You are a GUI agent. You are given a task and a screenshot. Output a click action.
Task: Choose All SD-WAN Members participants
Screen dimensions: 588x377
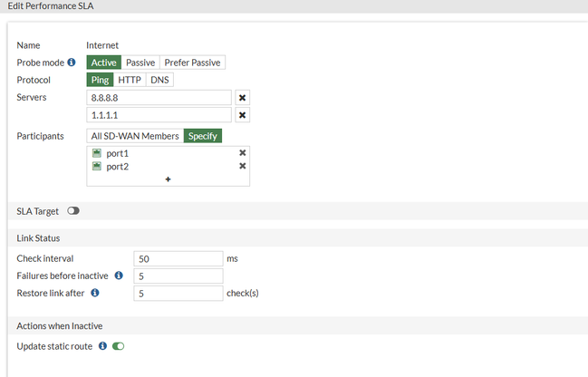135,136
